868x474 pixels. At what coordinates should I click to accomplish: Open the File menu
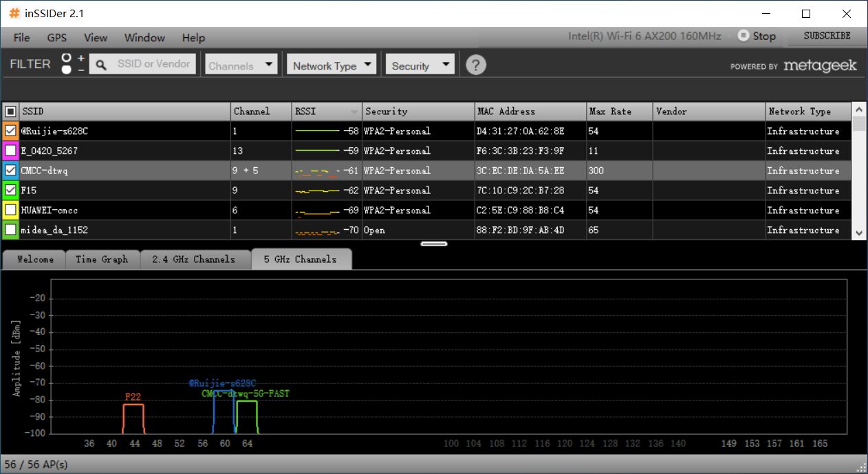(21, 37)
